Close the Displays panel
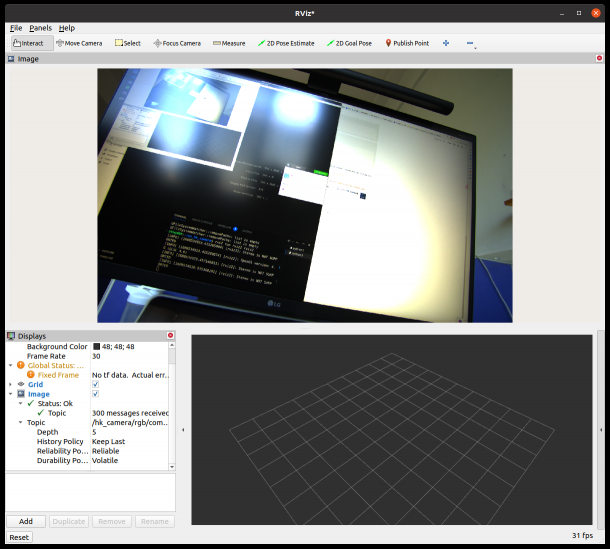This screenshot has width=610, height=549. click(170, 336)
